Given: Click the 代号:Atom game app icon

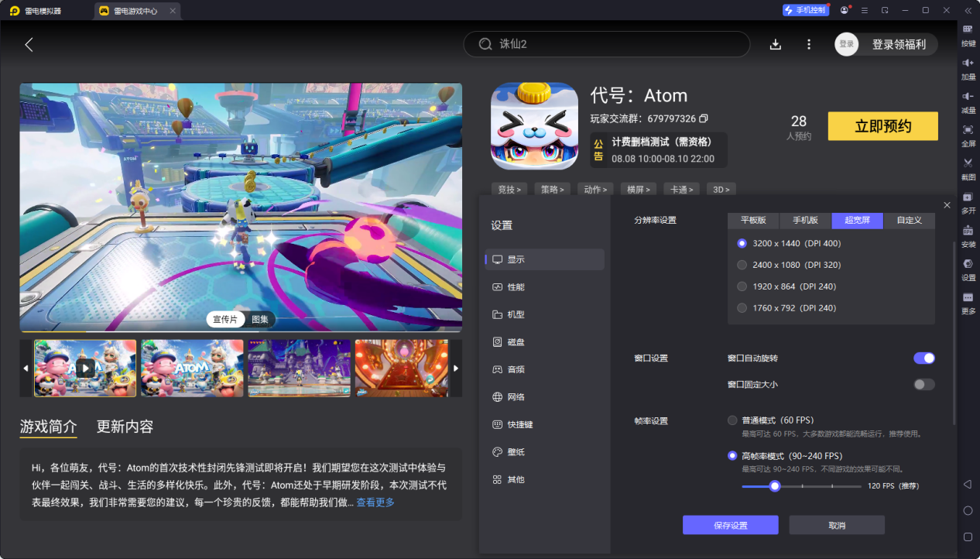Looking at the screenshot, I should 534,126.
